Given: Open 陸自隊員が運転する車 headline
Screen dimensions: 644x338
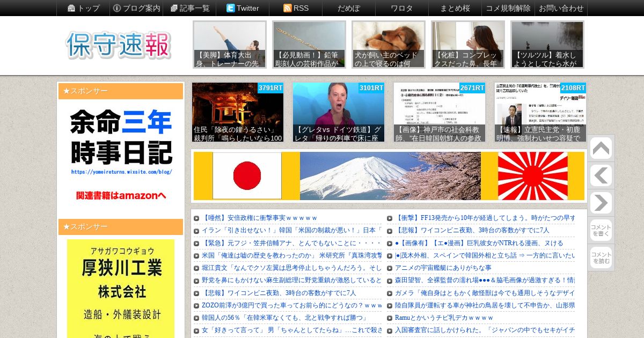Looking at the screenshot, I should 485,305.
